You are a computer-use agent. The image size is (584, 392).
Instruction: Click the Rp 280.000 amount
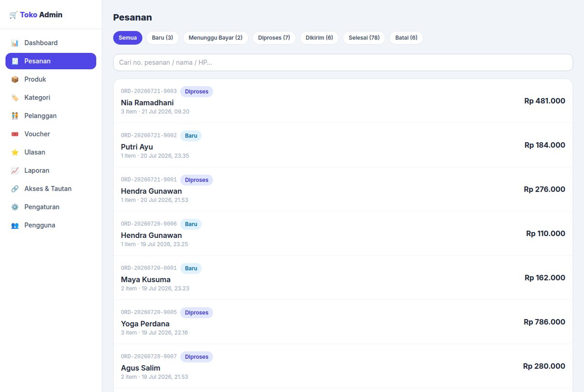pyautogui.click(x=544, y=366)
